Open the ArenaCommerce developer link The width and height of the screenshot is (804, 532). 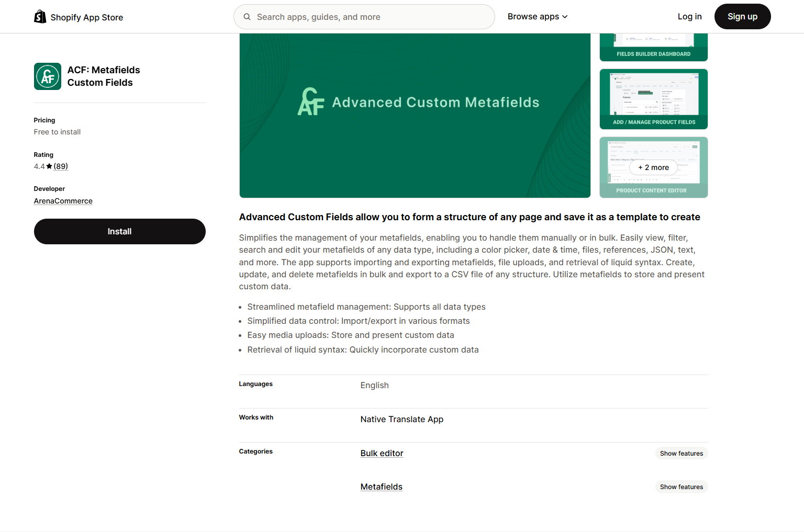(63, 201)
